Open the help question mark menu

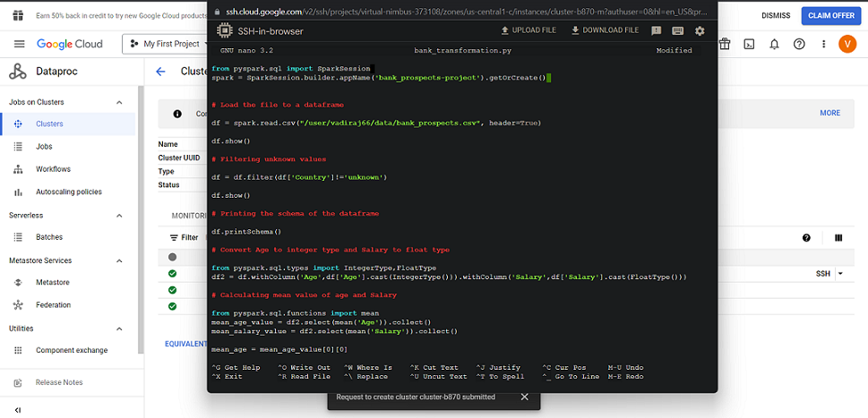(799, 44)
